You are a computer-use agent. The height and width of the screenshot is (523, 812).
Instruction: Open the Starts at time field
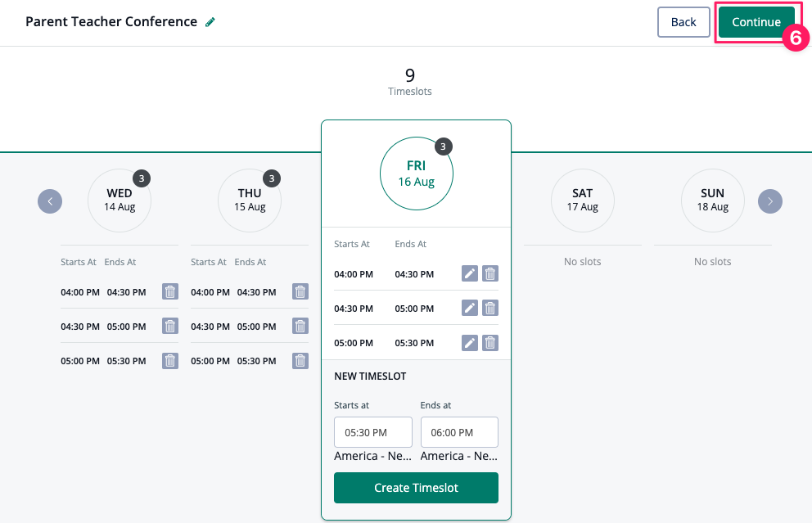pos(372,432)
